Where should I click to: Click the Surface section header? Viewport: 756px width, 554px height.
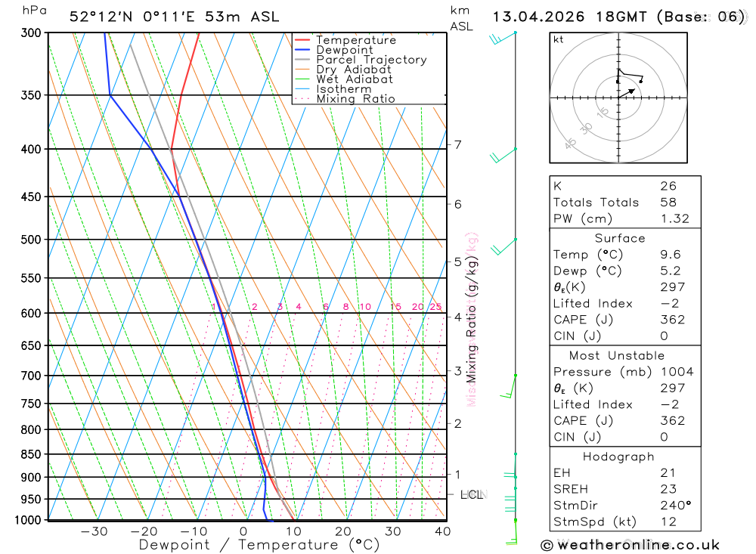(620, 238)
